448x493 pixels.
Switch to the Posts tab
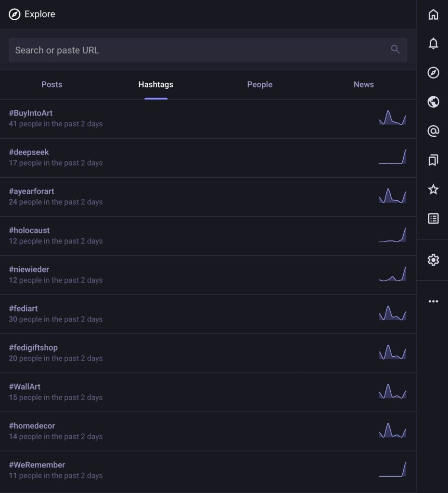point(51,85)
